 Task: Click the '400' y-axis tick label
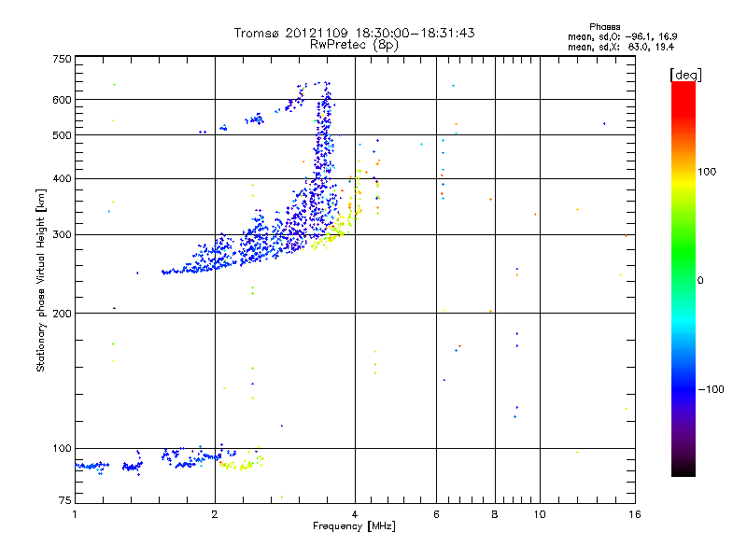coord(62,178)
